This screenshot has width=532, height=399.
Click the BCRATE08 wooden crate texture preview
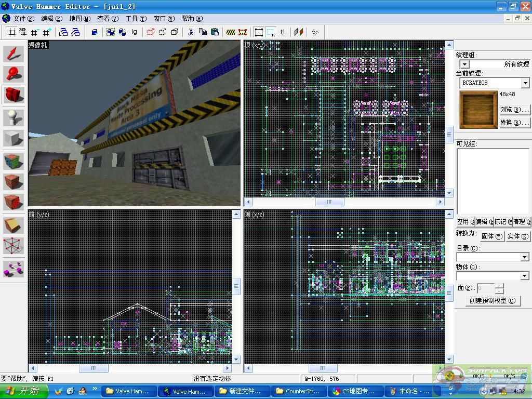[x=478, y=109]
